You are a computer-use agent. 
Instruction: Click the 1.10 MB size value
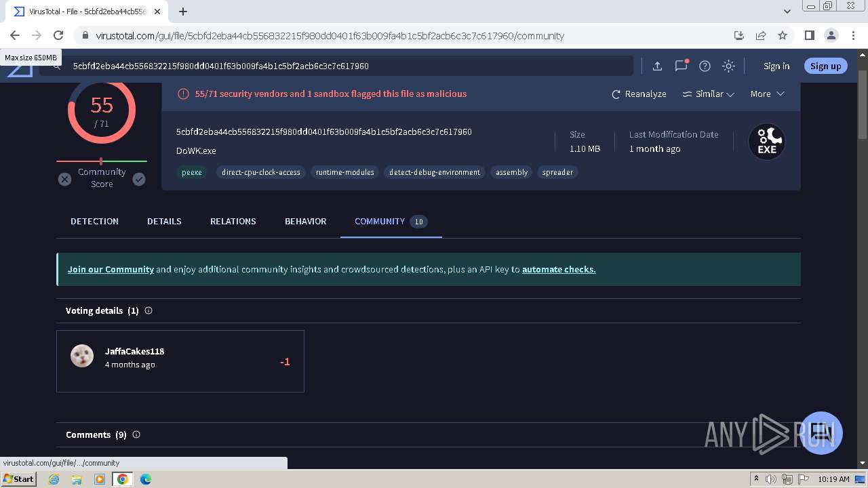coord(585,148)
